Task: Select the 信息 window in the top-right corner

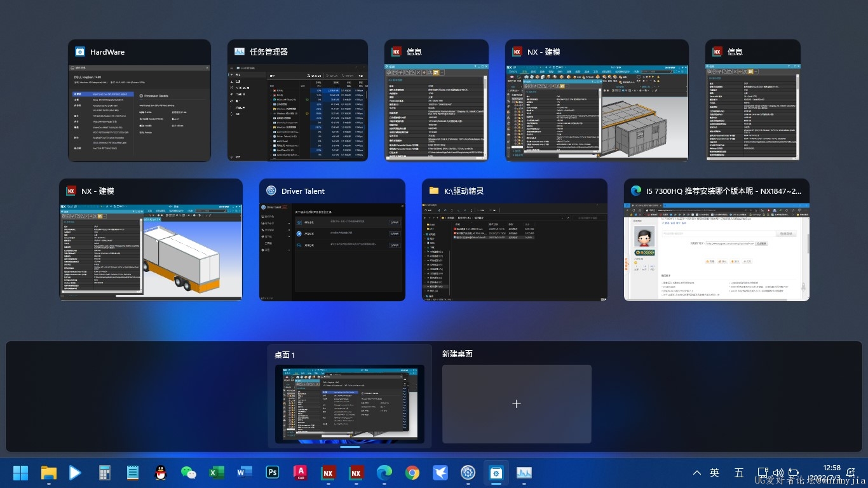Action: (x=753, y=100)
